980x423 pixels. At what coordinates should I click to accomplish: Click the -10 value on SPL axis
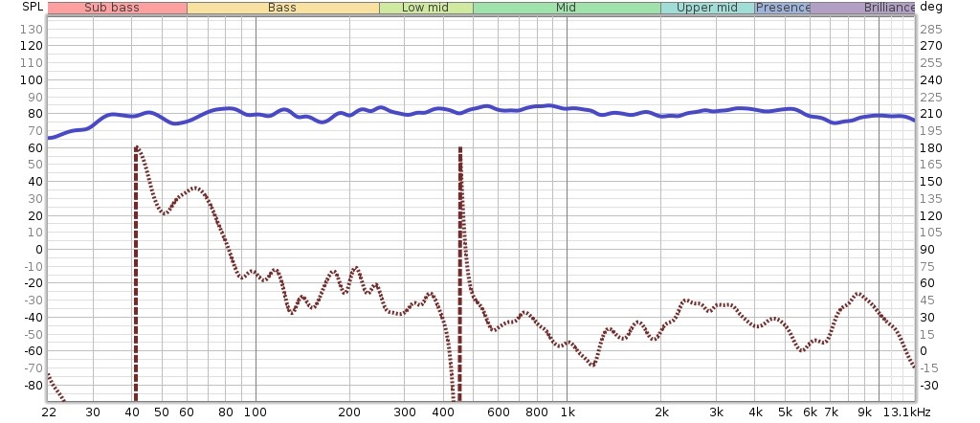point(32,266)
